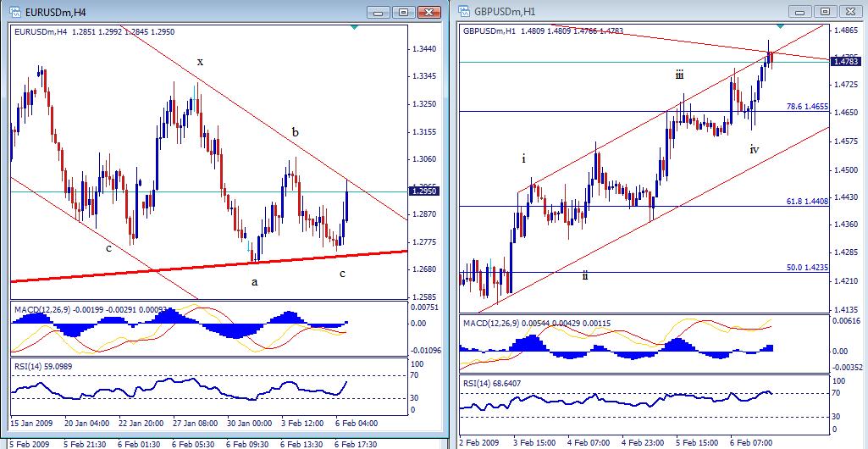Minimize the EURUSDm,H4 chart window
The width and height of the screenshot is (868, 449).
click(x=378, y=12)
